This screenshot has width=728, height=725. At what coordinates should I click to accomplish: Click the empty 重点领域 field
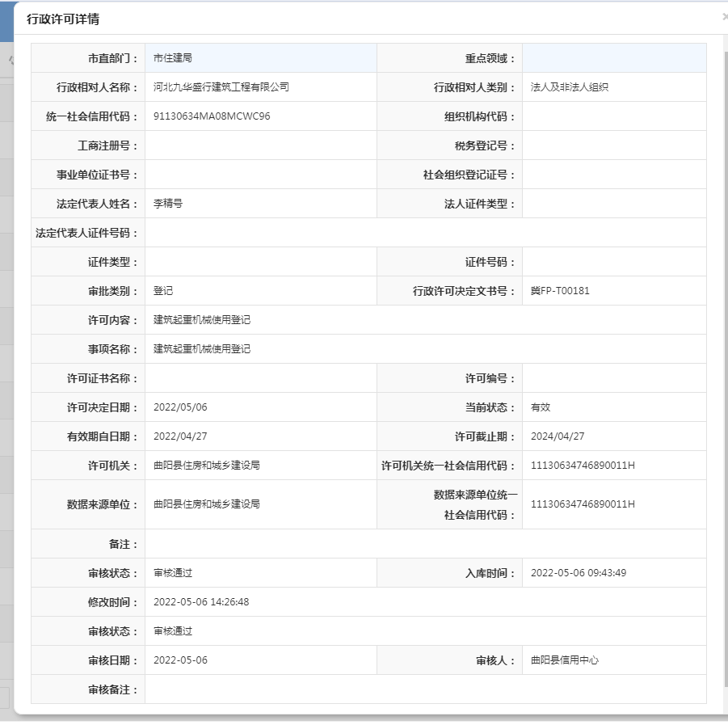(614, 58)
